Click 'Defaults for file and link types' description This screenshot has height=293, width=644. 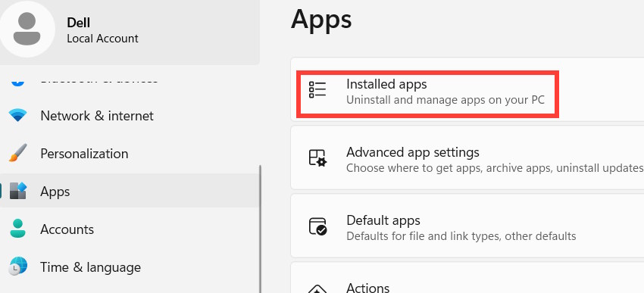(x=461, y=236)
